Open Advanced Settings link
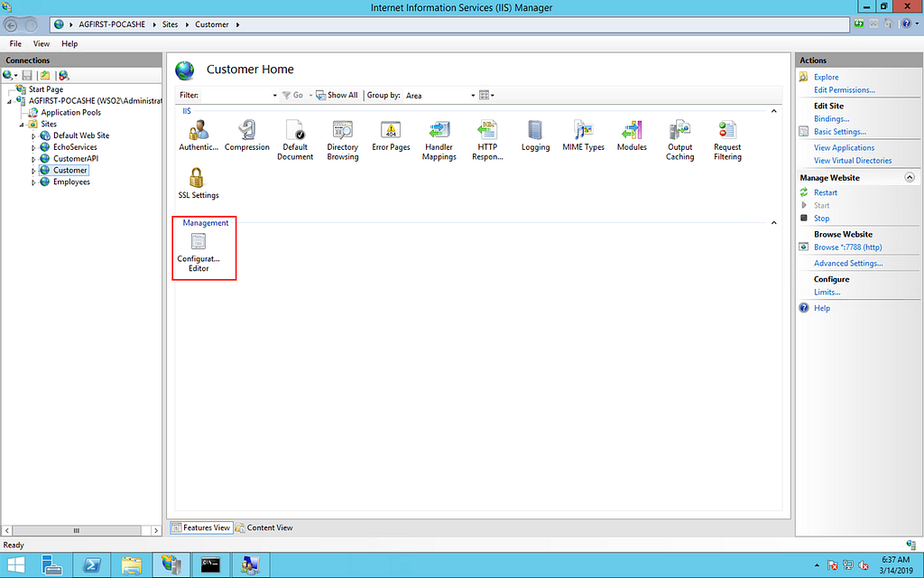Viewport: 924px width, 578px height. [848, 264]
